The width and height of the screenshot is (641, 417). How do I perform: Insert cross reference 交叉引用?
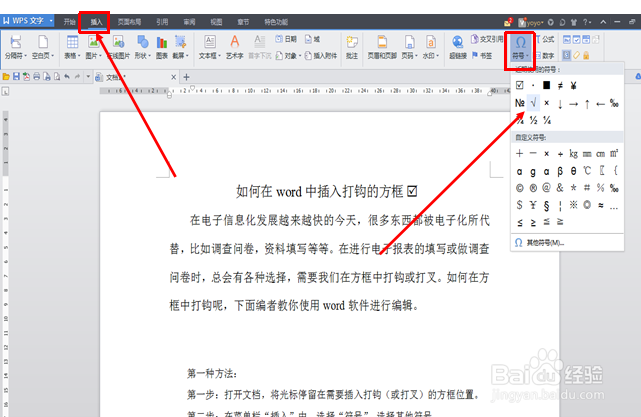click(x=487, y=39)
